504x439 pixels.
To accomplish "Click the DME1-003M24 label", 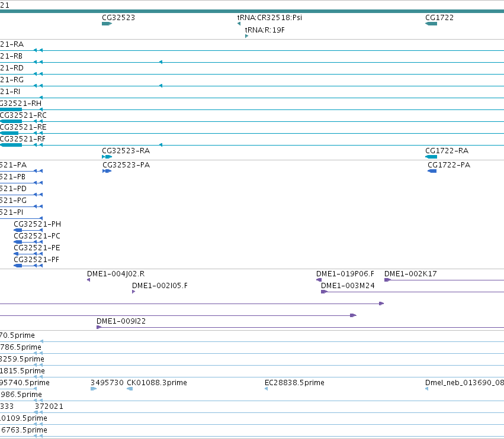I will click(x=348, y=286).
